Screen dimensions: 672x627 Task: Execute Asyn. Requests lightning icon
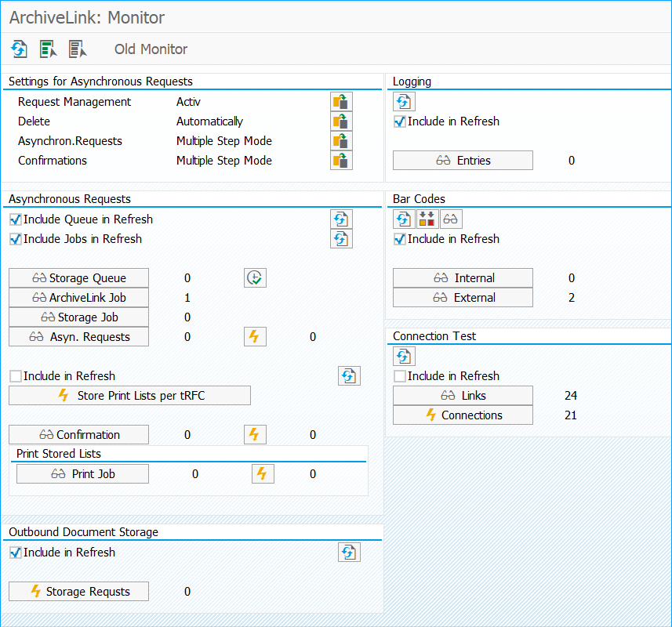(x=255, y=337)
